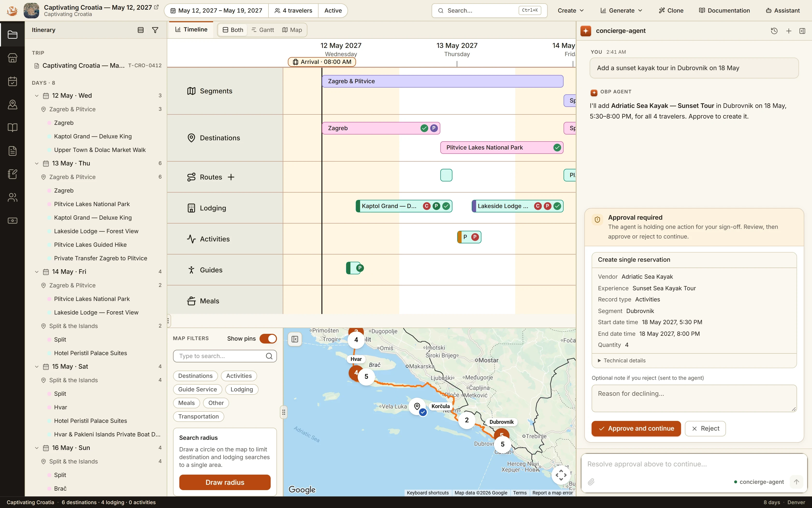Open the storefront icon in left sidebar

(12, 58)
